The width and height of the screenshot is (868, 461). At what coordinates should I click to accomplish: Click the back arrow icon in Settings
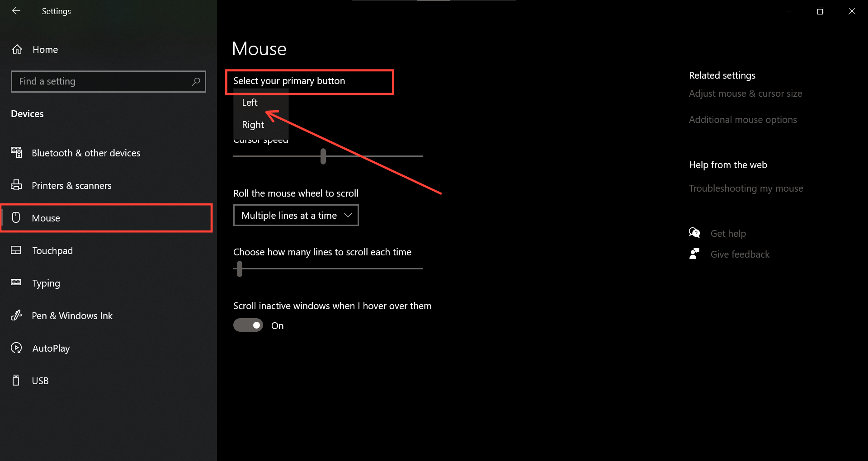(16, 11)
